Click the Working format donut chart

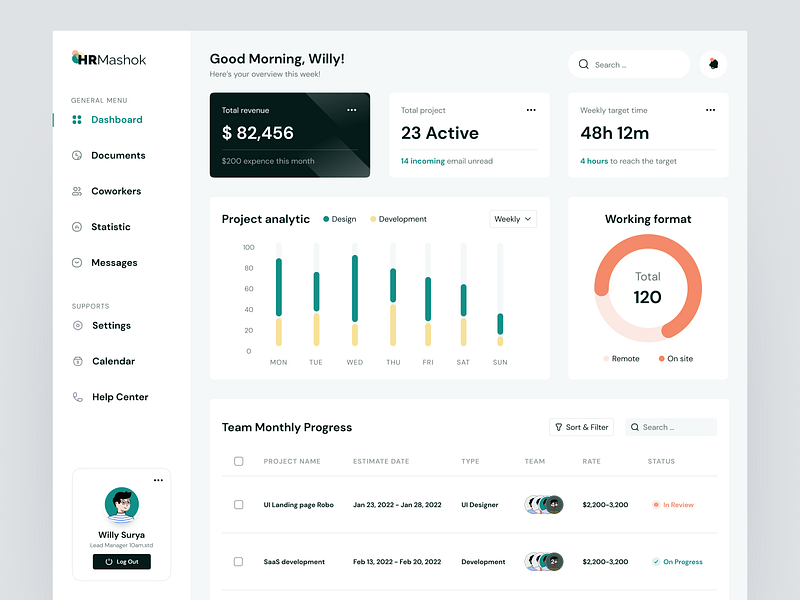[x=648, y=286]
